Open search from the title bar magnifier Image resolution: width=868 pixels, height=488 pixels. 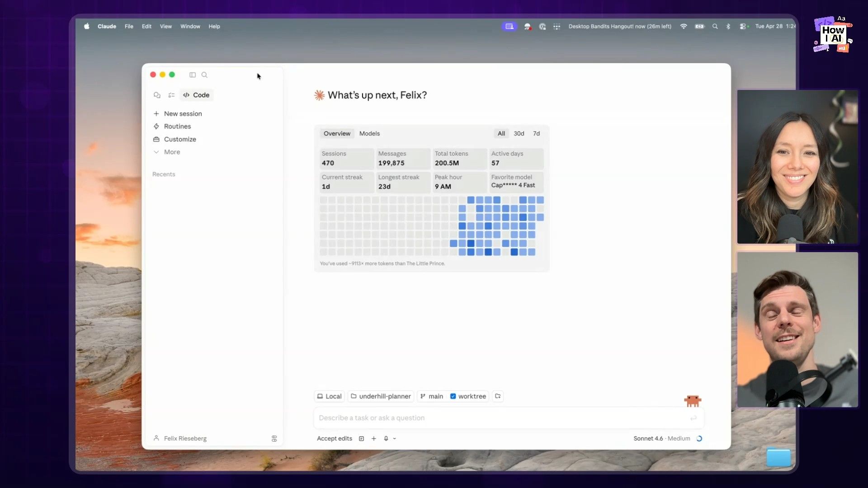[x=204, y=75]
